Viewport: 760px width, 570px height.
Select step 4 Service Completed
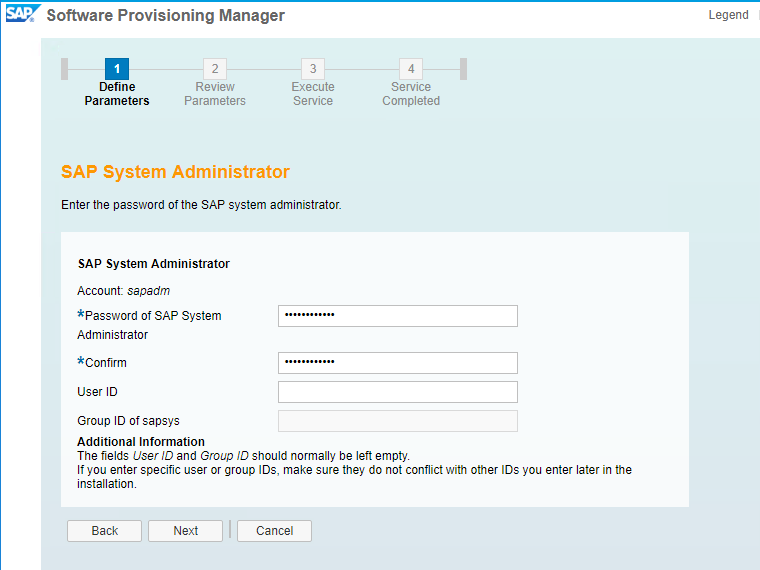411,83
